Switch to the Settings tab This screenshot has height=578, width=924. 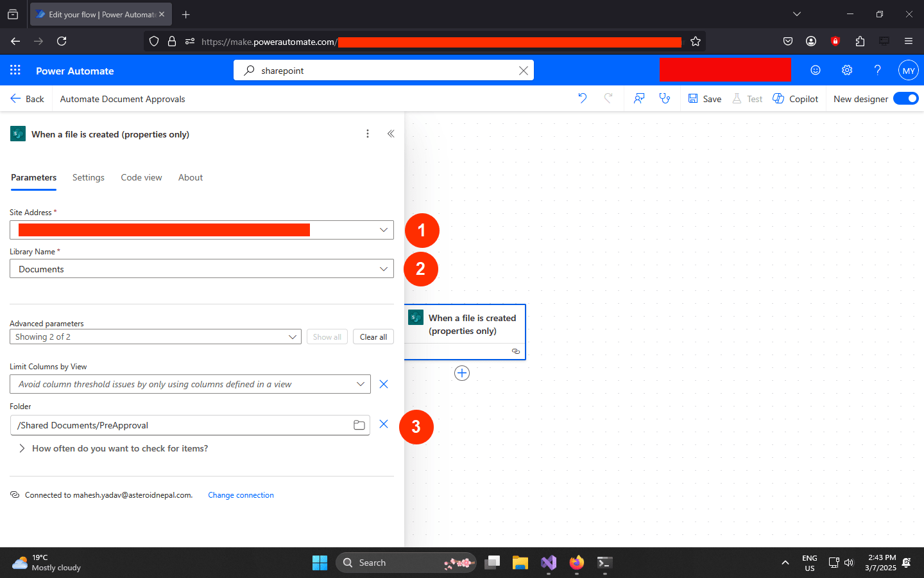(89, 178)
